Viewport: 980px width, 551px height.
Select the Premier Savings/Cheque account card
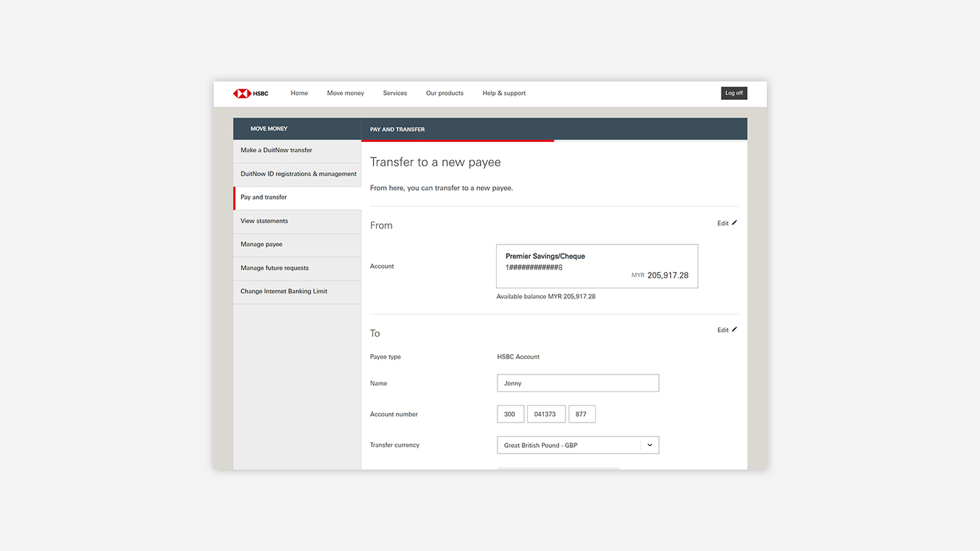pyautogui.click(x=597, y=266)
